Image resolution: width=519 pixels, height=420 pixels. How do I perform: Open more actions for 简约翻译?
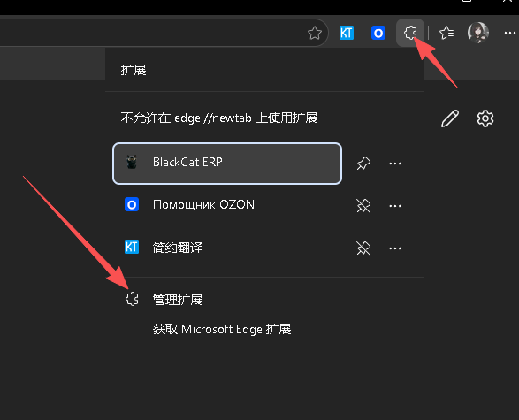click(395, 248)
